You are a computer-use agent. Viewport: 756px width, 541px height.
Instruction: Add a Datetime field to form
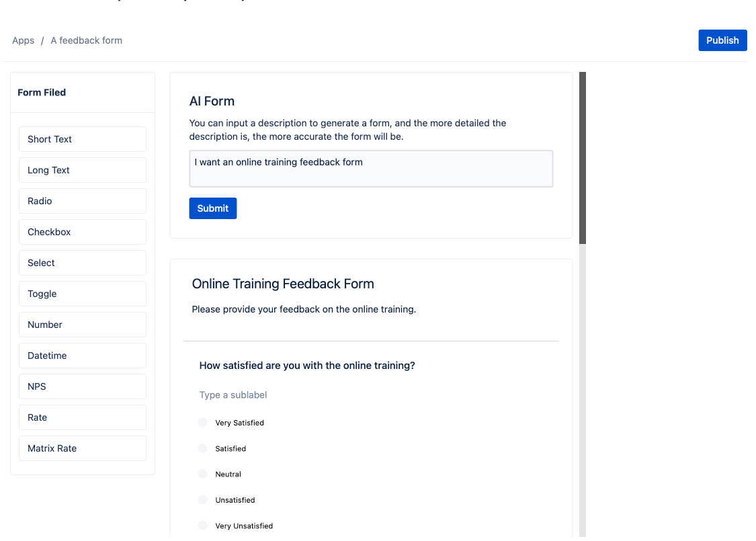(82, 356)
